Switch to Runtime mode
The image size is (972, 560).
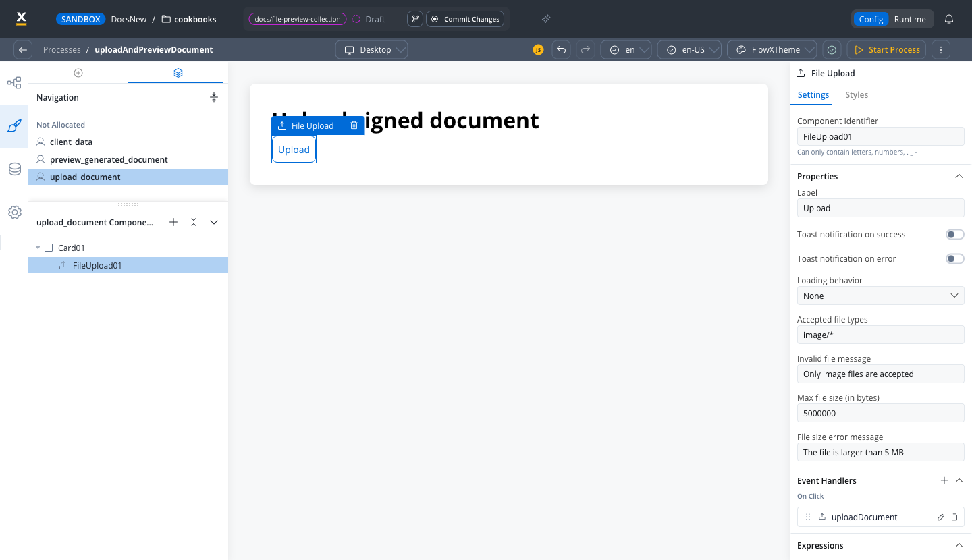(910, 19)
